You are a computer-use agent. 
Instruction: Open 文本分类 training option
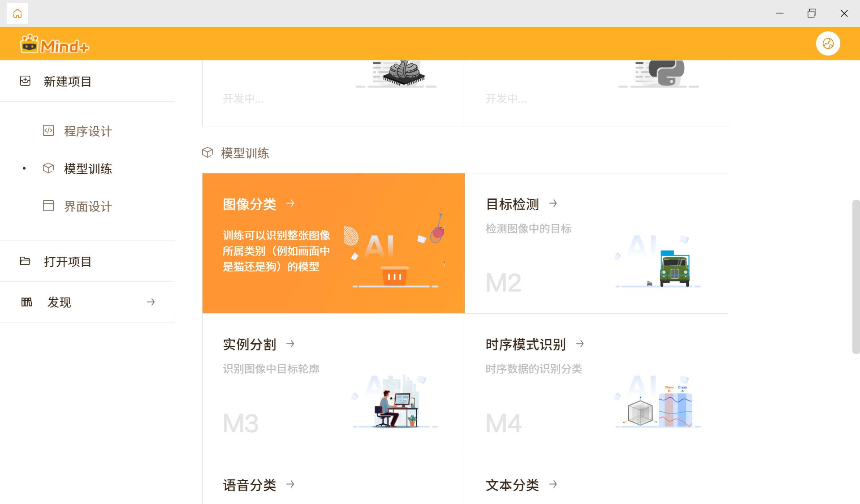click(x=512, y=485)
